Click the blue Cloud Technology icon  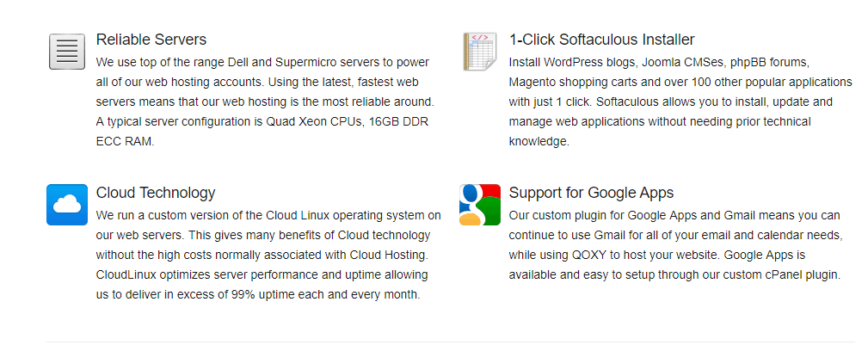(67, 205)
